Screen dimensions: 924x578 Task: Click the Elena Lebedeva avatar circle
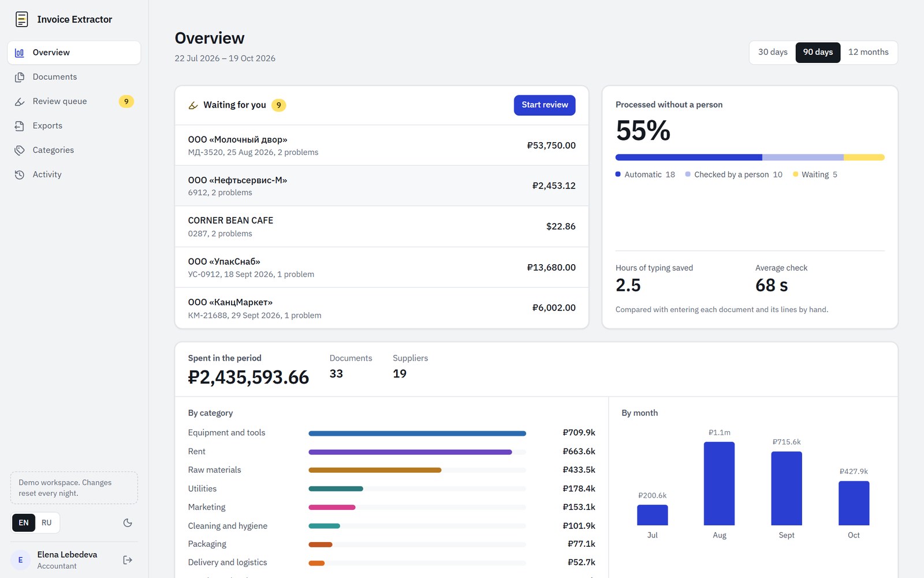point(21,560)
